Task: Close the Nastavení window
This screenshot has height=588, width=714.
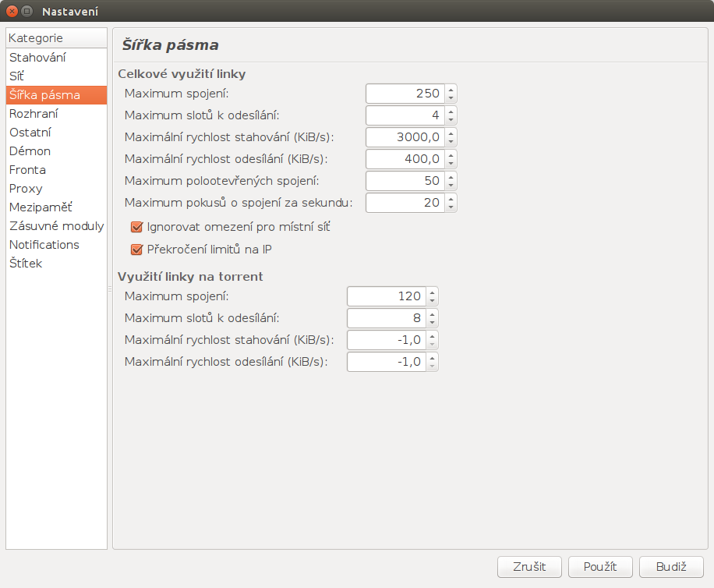Action: (12, 11)
